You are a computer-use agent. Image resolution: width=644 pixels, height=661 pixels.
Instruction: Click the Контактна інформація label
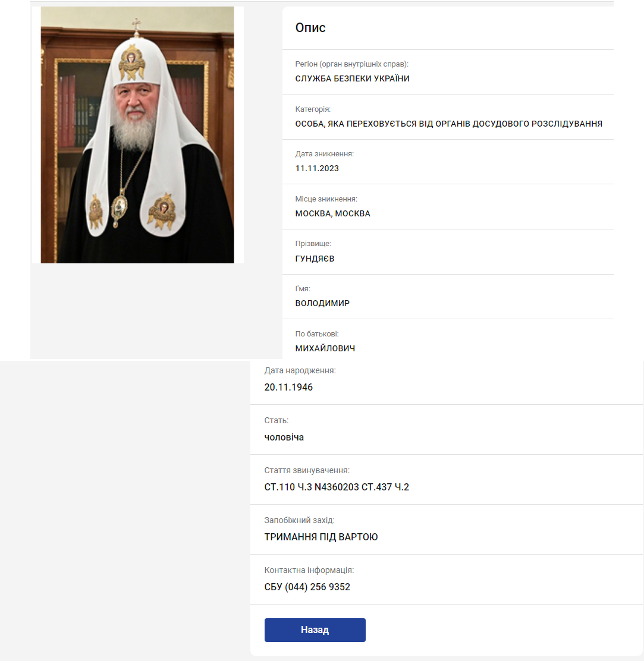(x=309, y=571)
